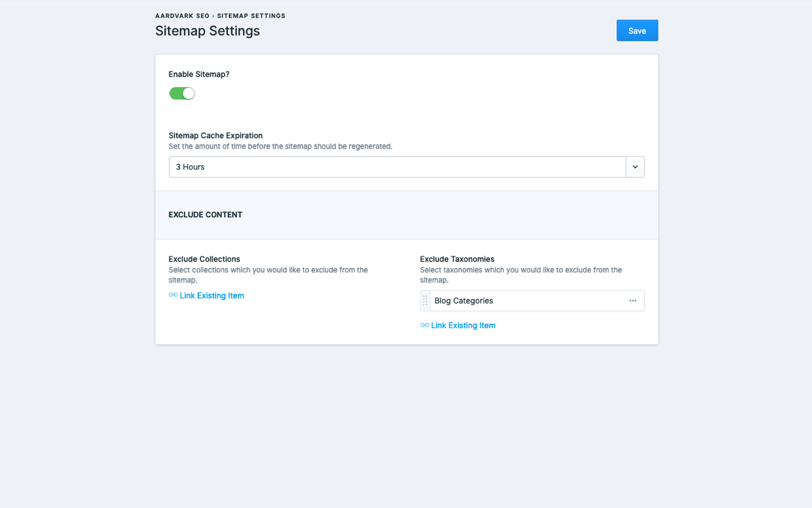812x508 pixels.
Task: Click the EXCLUDE CONTENT section header
Action: click(x=206, y=215)
